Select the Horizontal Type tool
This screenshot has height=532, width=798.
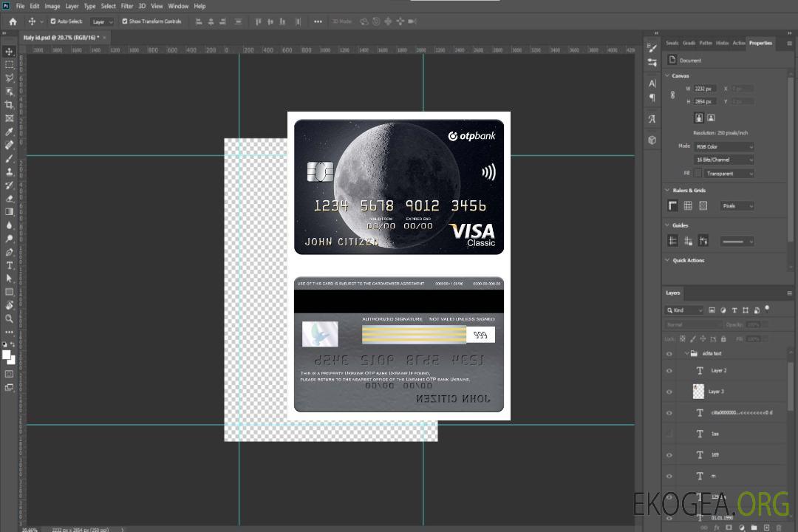[9, 265]
